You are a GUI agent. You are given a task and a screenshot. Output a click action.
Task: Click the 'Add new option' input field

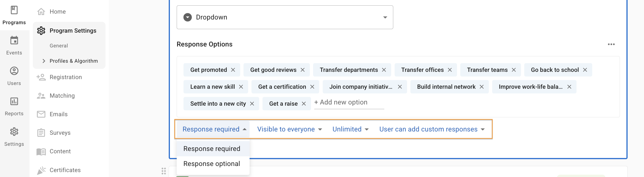(349, 102)
